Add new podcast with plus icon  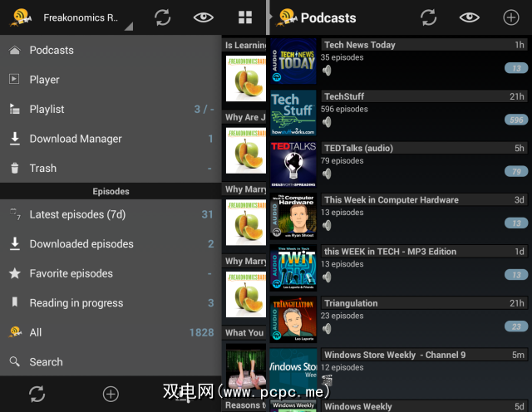[511, 17]
